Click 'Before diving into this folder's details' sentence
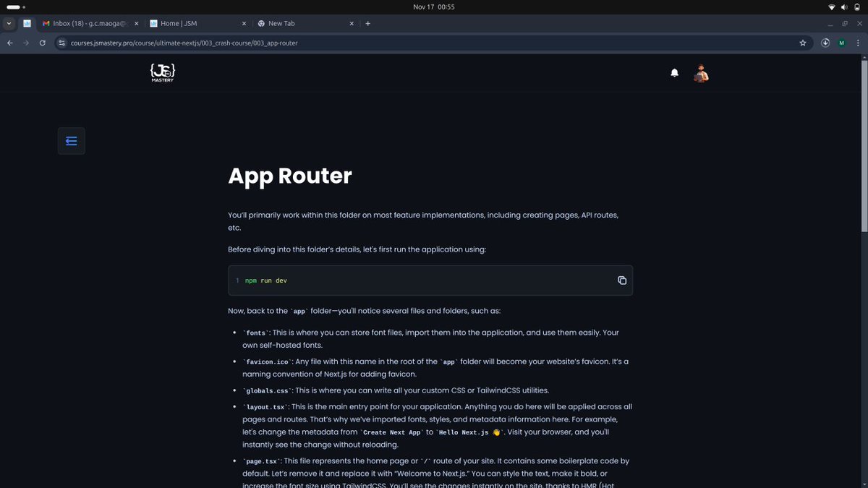 point(357,249)
